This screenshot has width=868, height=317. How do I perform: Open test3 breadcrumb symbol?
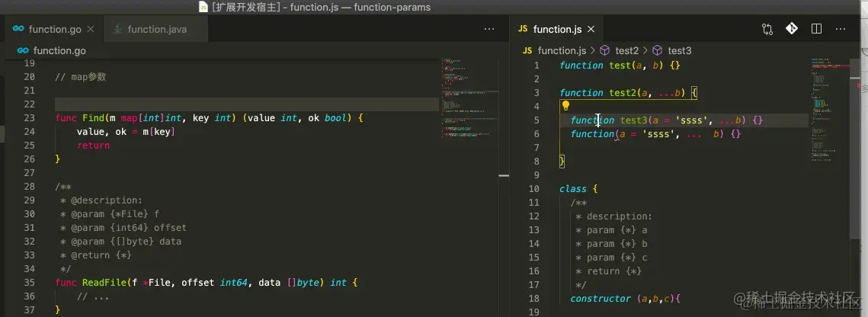[x=680, y=50]
